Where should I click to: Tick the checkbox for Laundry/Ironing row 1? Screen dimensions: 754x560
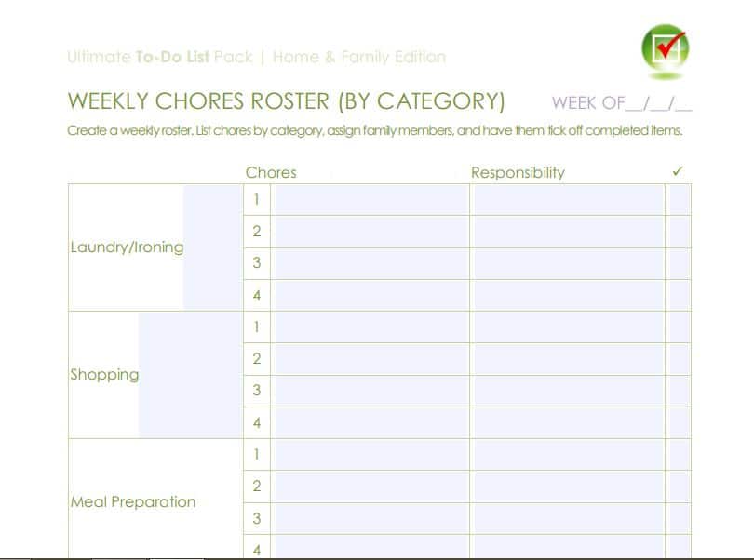click(x=680, y=200)
